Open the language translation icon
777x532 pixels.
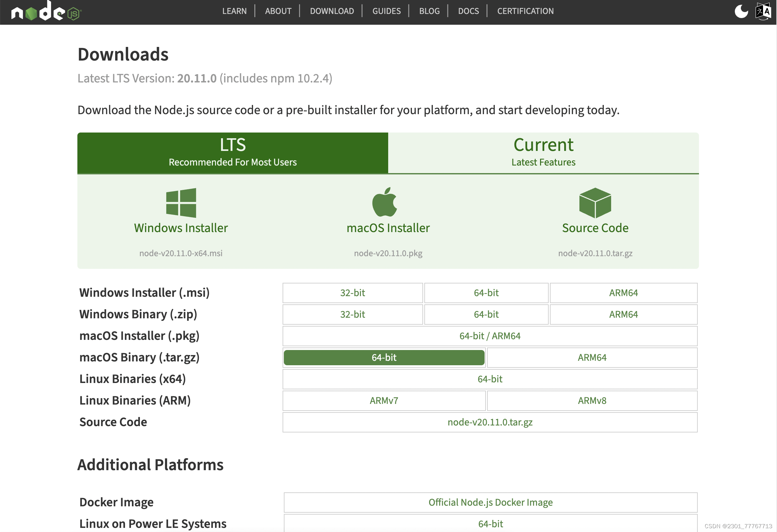[x=763, y=11]
